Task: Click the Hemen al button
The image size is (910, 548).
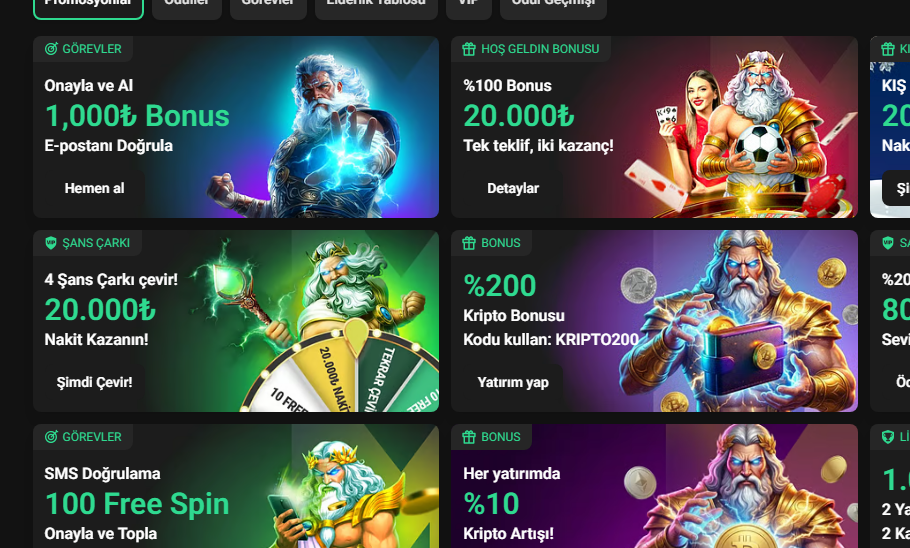Action: tap(94, 188)
